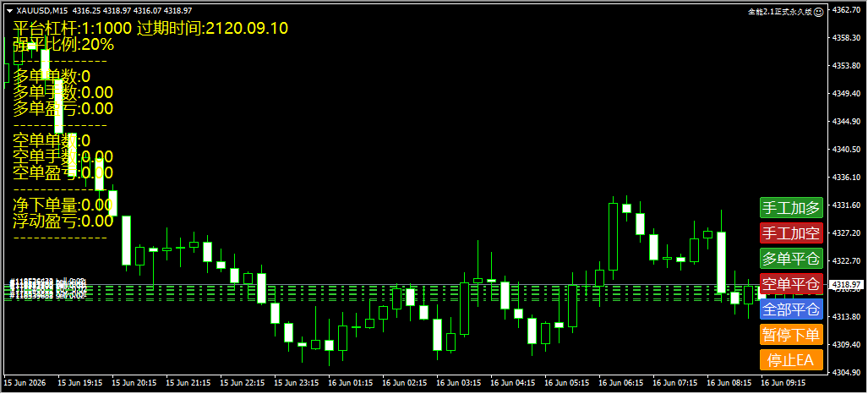Click the 16 Jun 08:15 time label
Viewport: 868px width, 394px height.
[730, 383]
